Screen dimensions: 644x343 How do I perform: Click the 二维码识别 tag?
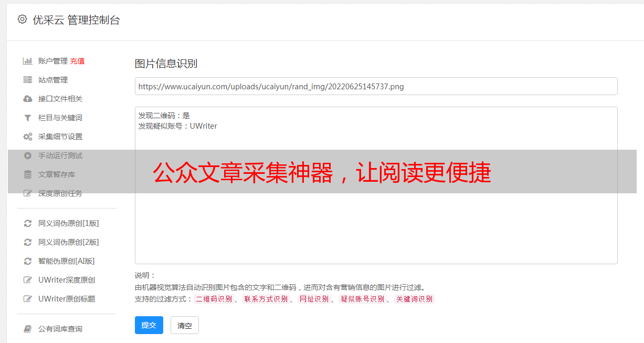pyautogui.click(x=214, y=299)
